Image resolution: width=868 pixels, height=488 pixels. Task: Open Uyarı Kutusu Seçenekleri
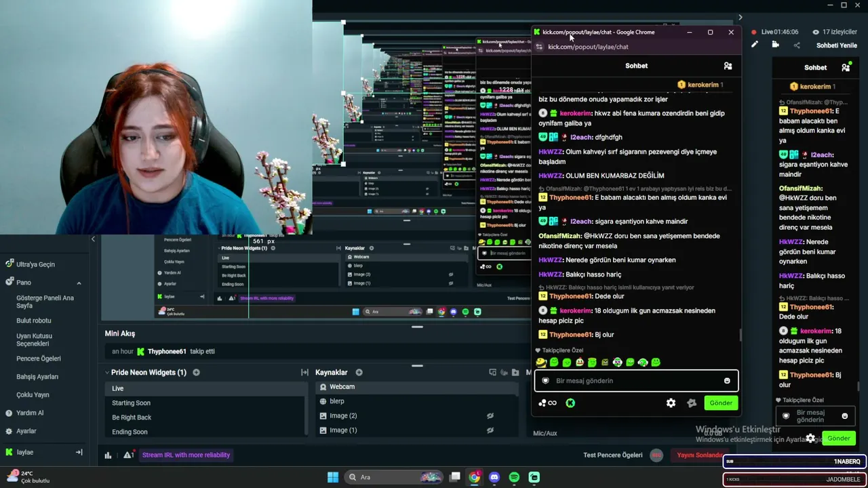click(x=35, y=340)
